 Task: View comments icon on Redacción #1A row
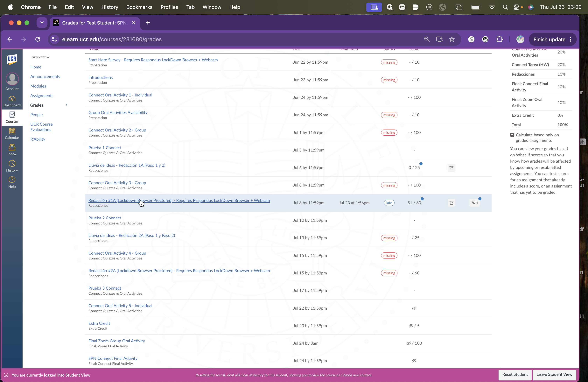click(x=474, y=203)
